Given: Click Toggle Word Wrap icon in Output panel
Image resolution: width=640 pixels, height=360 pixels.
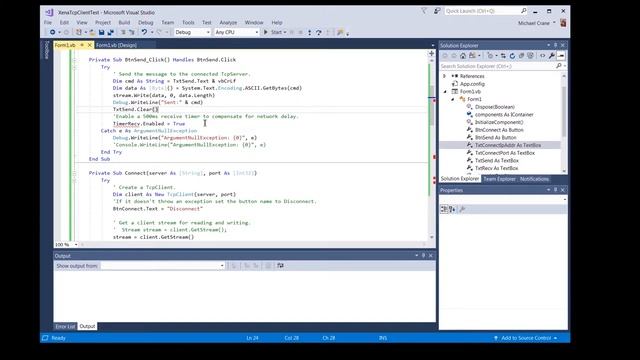Looking at the screenshot, I should click(280, 266).
